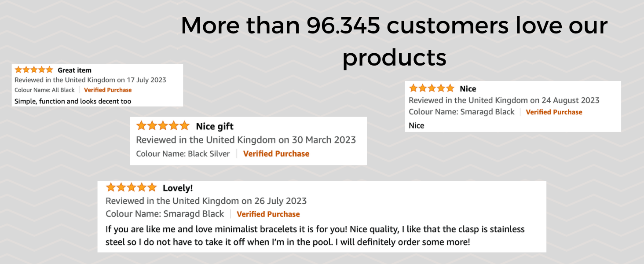Open the "Great item" review title
644x264 pixels.
pos(74,70)
